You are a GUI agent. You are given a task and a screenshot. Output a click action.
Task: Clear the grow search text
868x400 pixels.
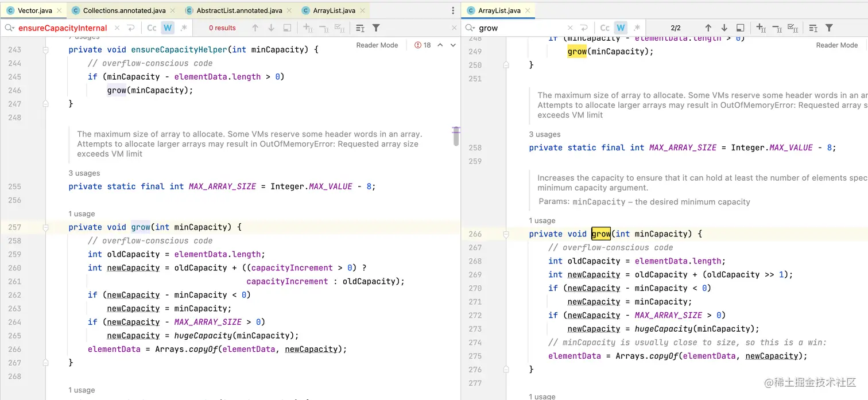(x=570, y=28)
